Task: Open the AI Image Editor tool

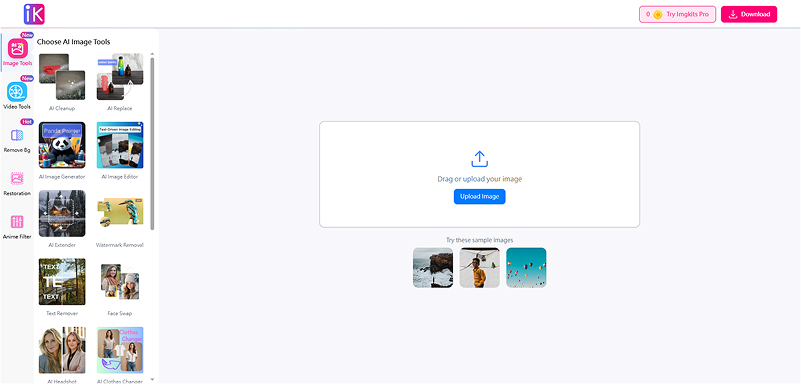Action: (120, 145)
